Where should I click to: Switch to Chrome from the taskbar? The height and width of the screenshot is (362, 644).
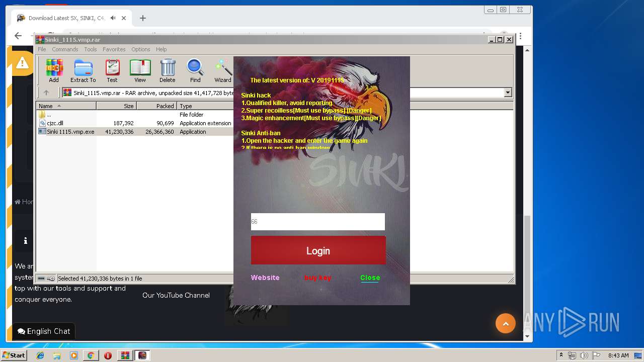[91, 355]
